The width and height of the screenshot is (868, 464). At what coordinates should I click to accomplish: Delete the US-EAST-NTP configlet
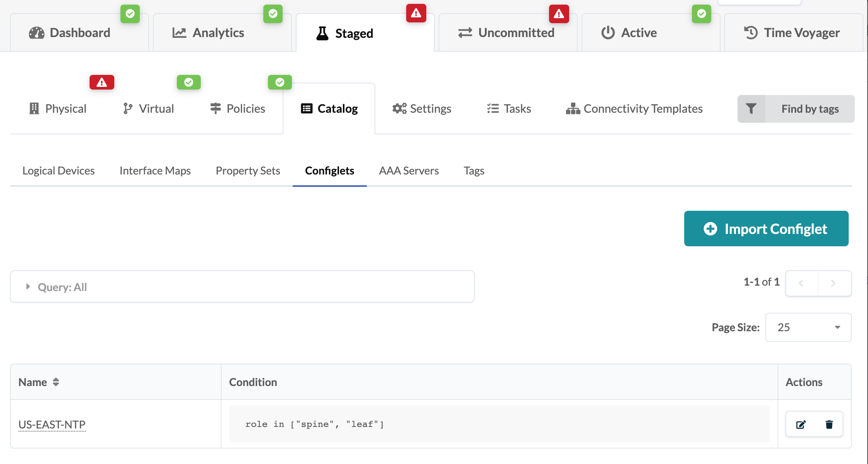829,425
